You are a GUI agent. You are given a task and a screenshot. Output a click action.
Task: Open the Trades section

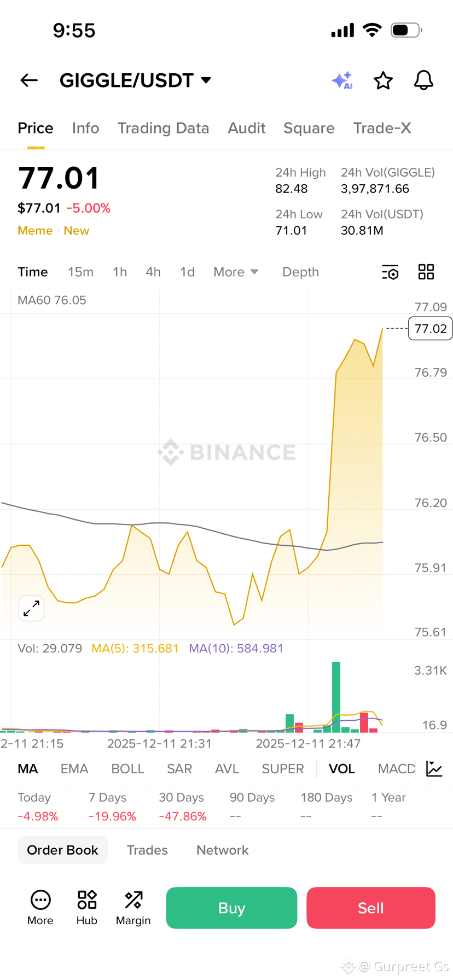pyautogui.click(x=147, y=850)
